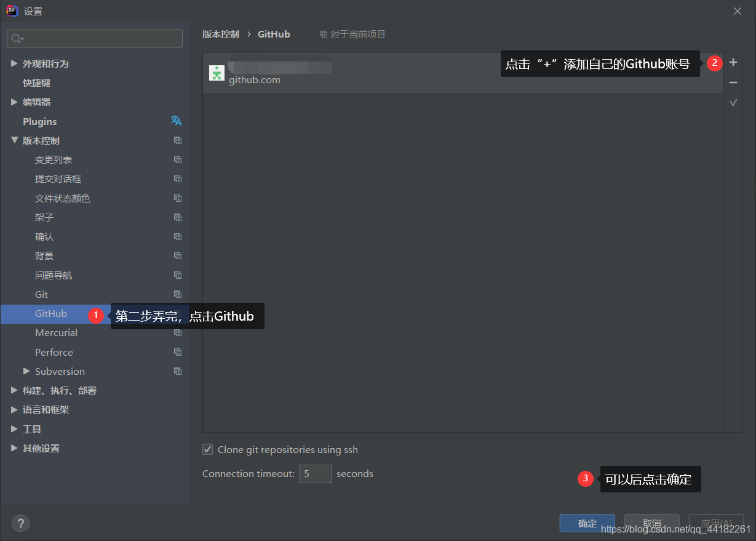Click the project-level icon beside Mercurial
Viewport: 756px width, 541px height.
(x=178, y=333)
